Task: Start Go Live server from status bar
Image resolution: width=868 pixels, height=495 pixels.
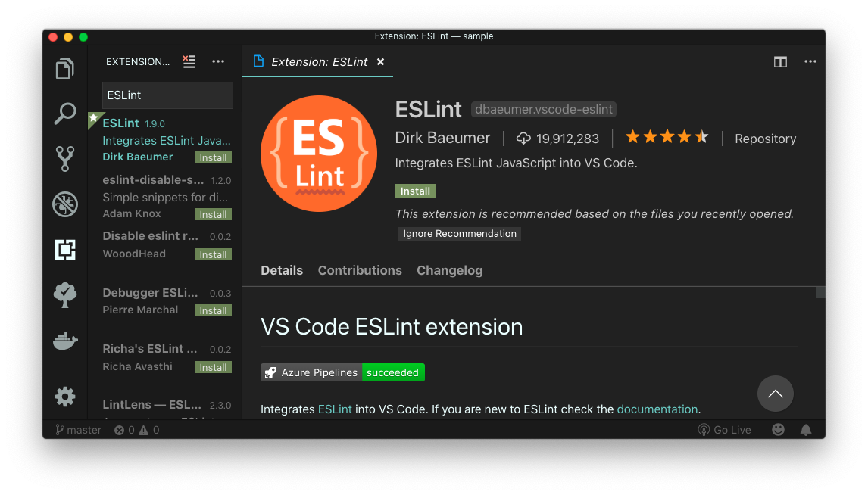Action: (725, 430)
